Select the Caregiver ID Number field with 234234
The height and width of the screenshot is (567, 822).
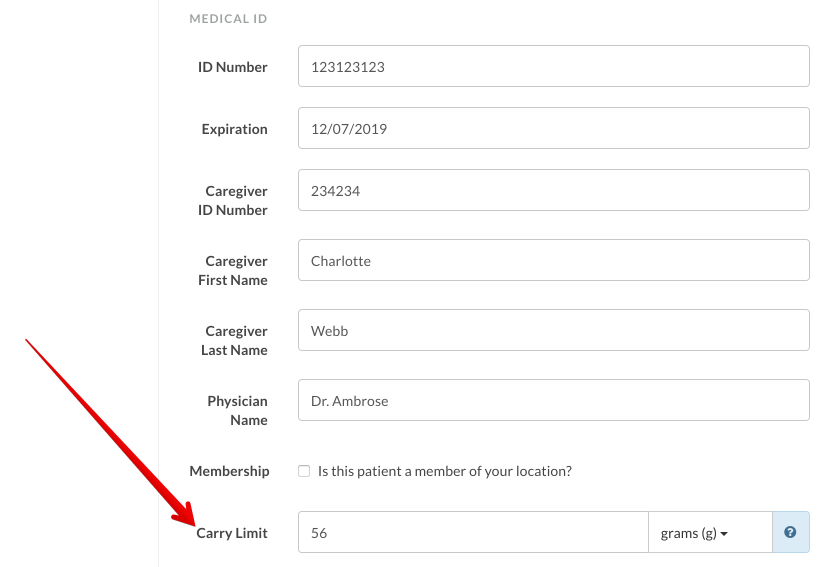(554, 190)
